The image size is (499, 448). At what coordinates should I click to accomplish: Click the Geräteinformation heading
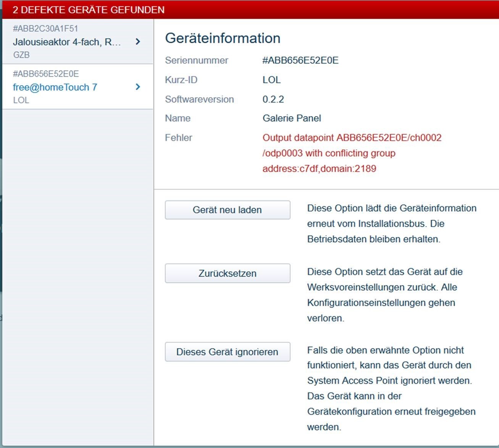(223, 38)
